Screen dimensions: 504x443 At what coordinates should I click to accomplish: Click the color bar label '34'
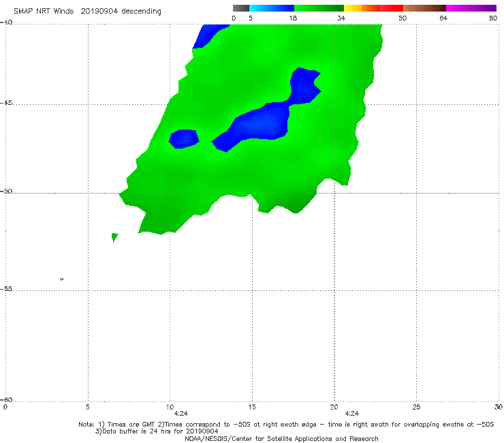(x=341, y=18)
